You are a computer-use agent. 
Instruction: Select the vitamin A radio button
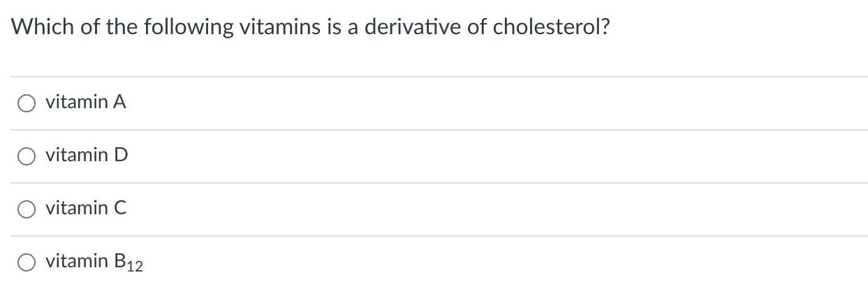click(x=27, y=103)
